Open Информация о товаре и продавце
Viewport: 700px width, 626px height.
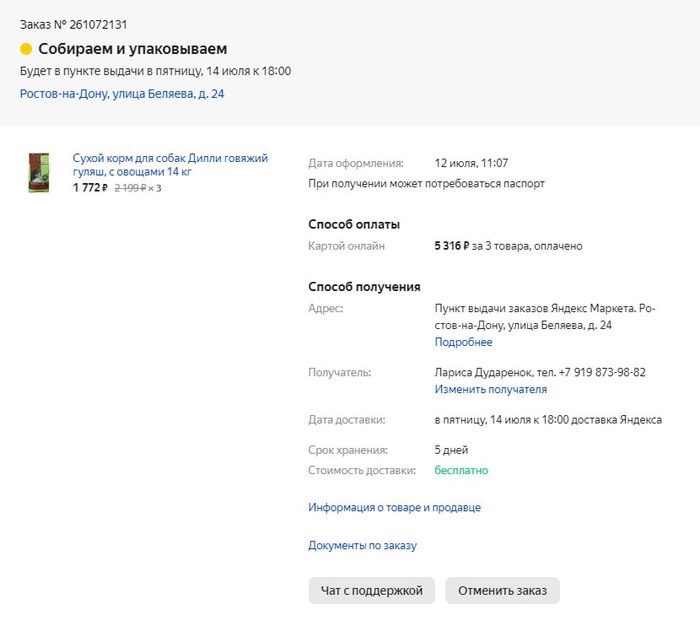(x=394, y=508)
